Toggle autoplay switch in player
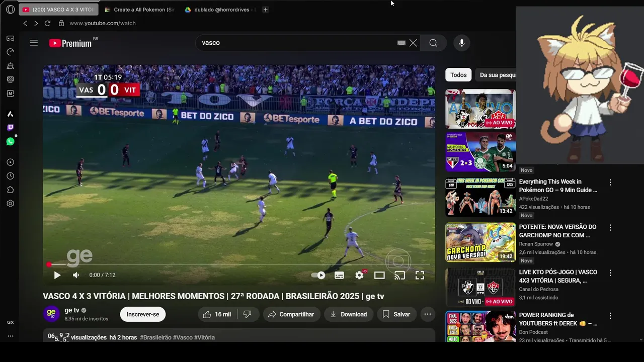Screen dimensions: 644x362 click(318, 275)
